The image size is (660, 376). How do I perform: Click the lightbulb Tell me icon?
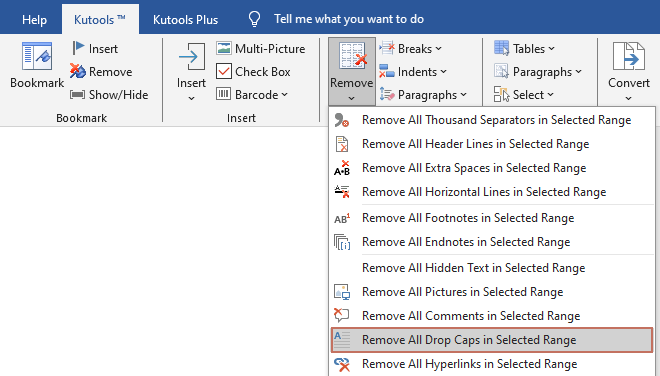tap(255, 19)
